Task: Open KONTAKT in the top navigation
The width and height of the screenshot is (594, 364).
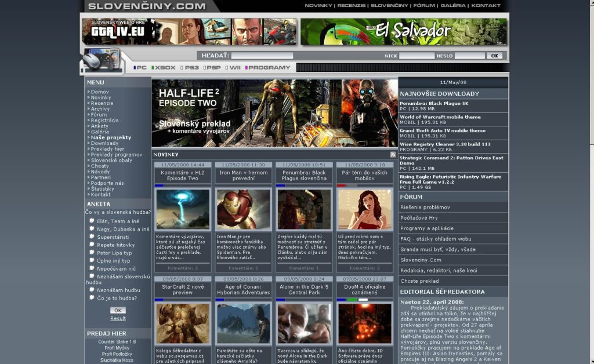Action: click(486, 6)
